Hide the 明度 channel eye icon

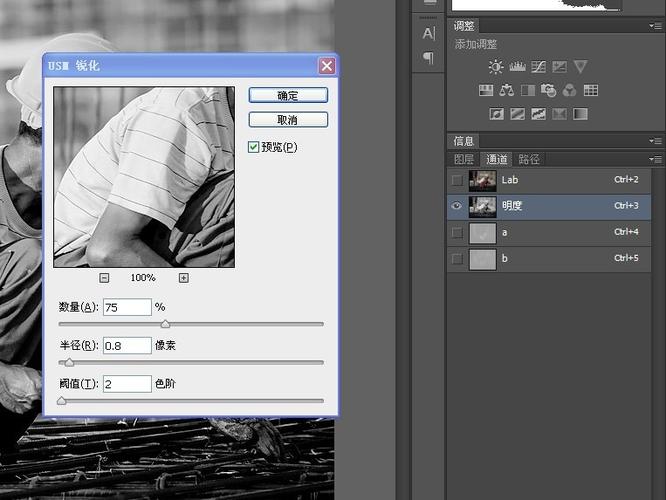[x=457, y=206]
